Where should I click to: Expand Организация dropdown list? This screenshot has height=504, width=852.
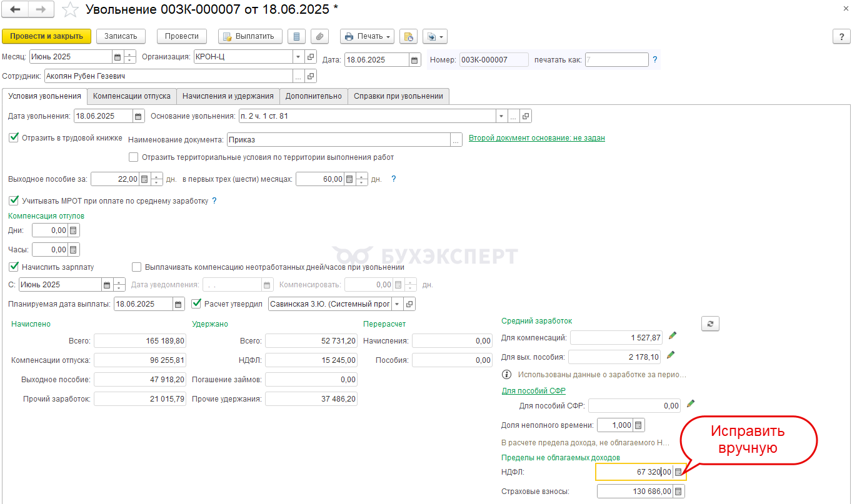point(298,57)
